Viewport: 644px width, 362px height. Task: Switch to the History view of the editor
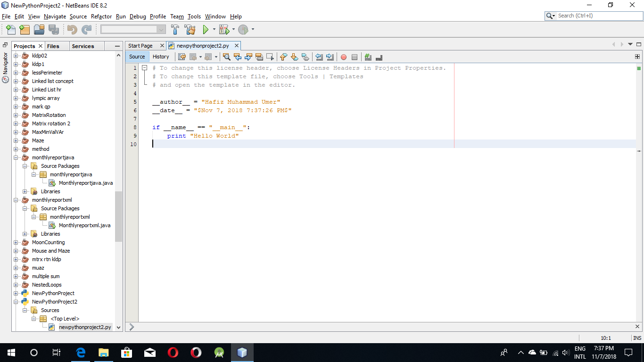click(x=162, y=57)
